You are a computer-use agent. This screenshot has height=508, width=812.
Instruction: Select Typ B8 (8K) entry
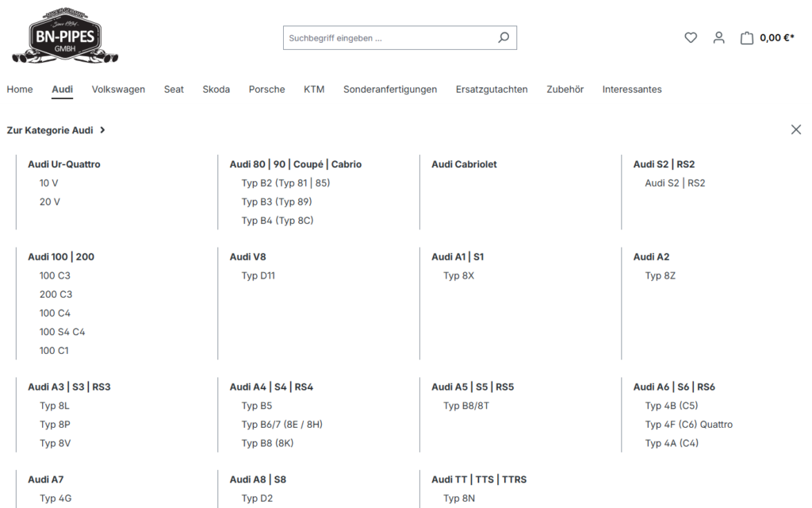(x=267, y=443)
